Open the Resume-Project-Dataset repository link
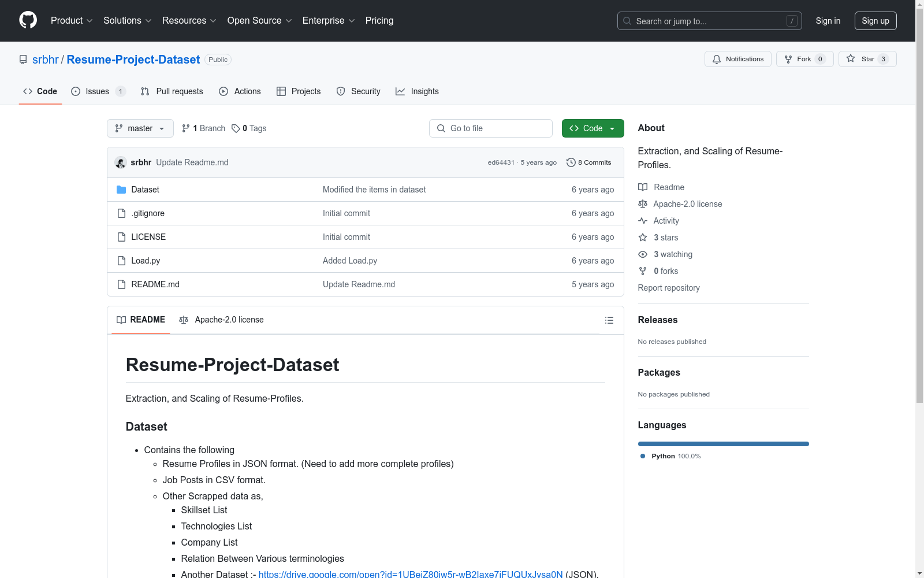 click(x=133, y=60)
